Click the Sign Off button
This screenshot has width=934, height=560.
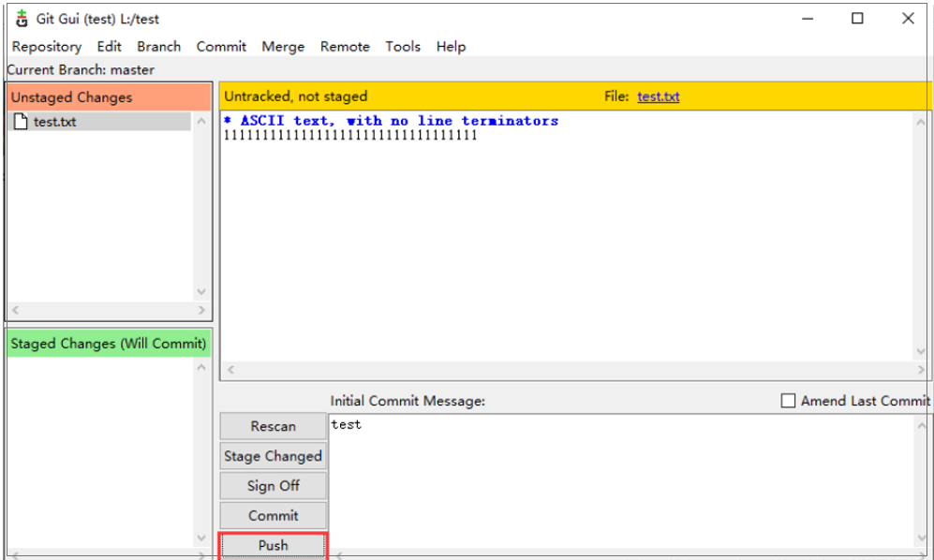point(273,485)
